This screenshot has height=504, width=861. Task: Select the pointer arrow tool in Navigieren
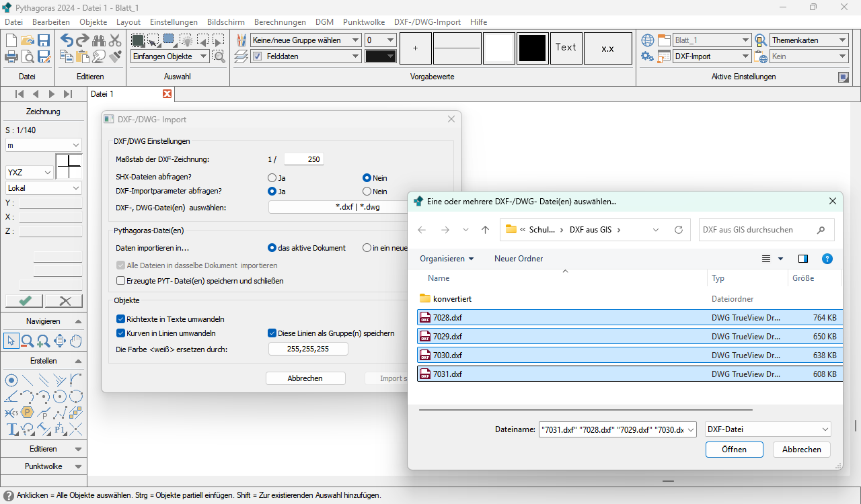[11, 341]
